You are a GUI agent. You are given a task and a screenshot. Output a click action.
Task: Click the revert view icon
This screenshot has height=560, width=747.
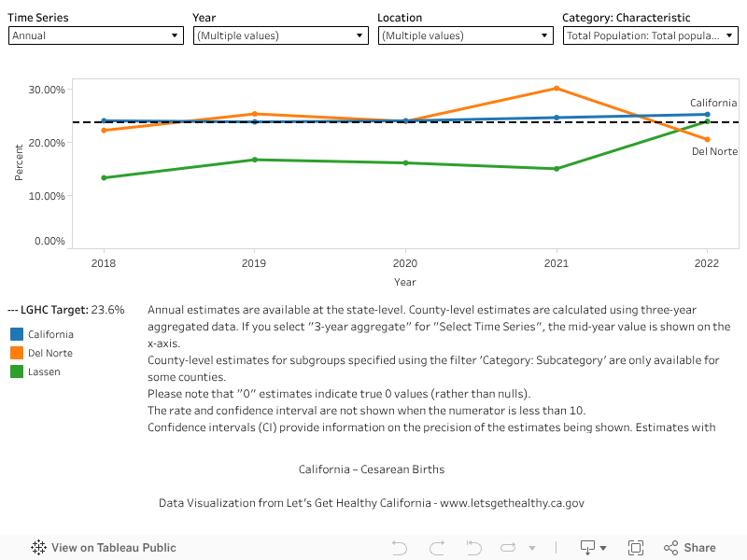pyautogui.click(x=472, y=548)
